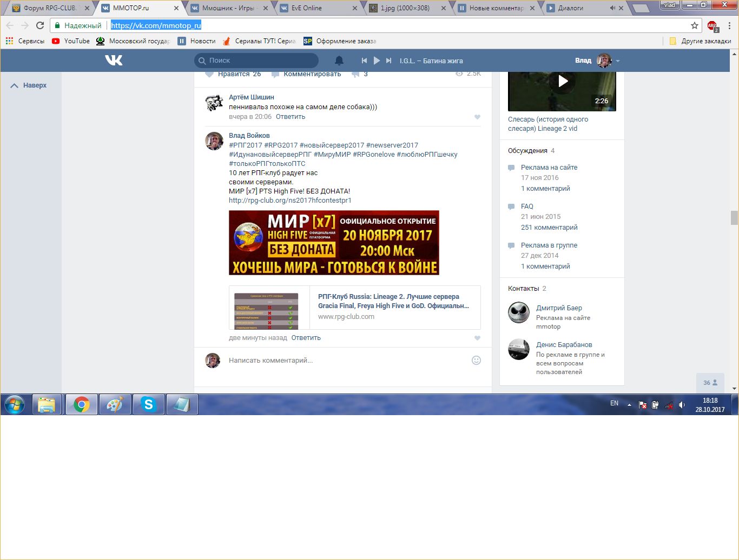Open the Сериалы ТУТ bookmark
Screen dimensions: 739x560
click(x=259, y=41)
